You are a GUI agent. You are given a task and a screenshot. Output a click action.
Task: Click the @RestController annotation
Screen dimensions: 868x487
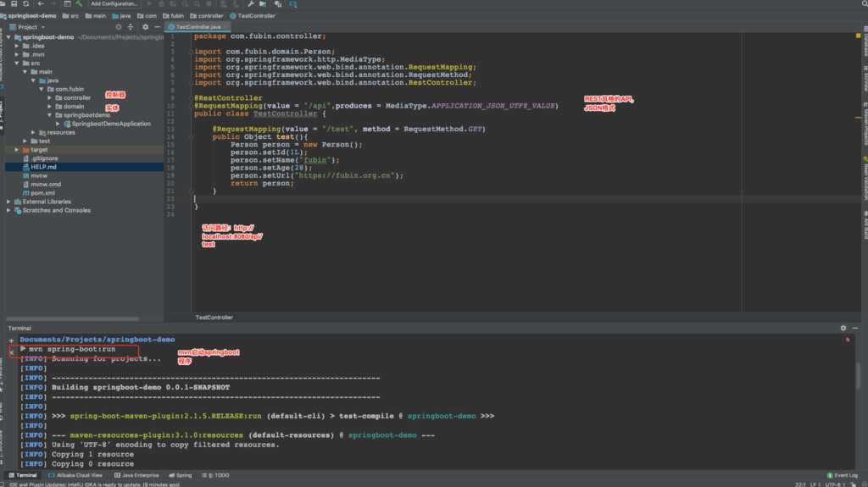[228, 98]
